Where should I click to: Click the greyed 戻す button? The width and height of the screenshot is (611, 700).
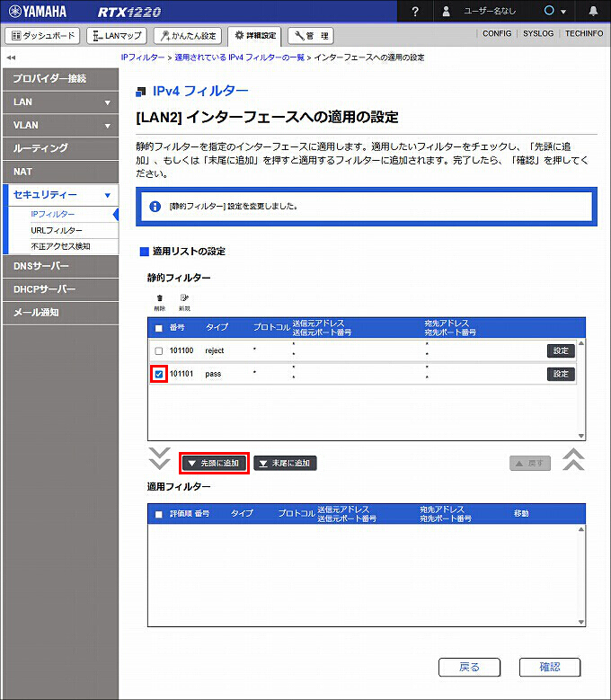pos(530,464)
